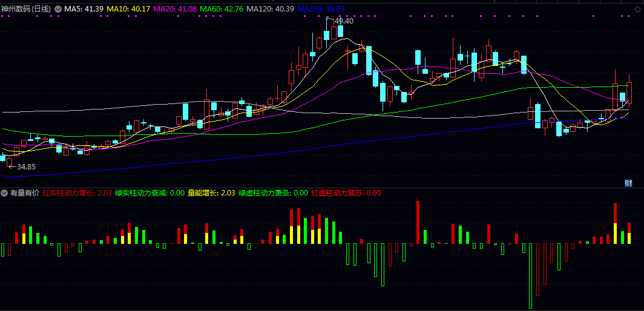Open dropdown next to 神州数码(日线) title
The image size is (644, 311).
coord(58,8)
